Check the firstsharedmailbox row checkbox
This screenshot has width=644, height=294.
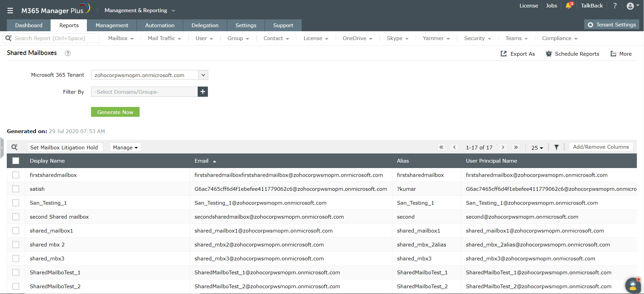16,175
